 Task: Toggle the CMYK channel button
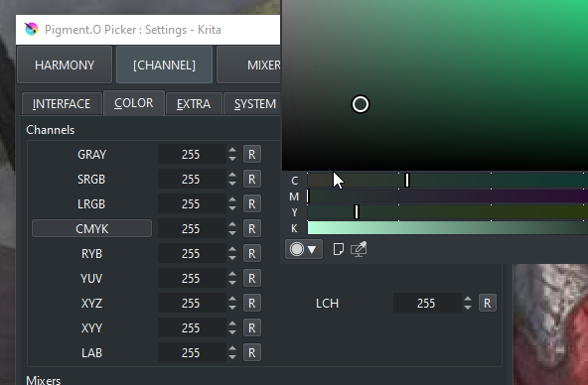click(91, 228)
